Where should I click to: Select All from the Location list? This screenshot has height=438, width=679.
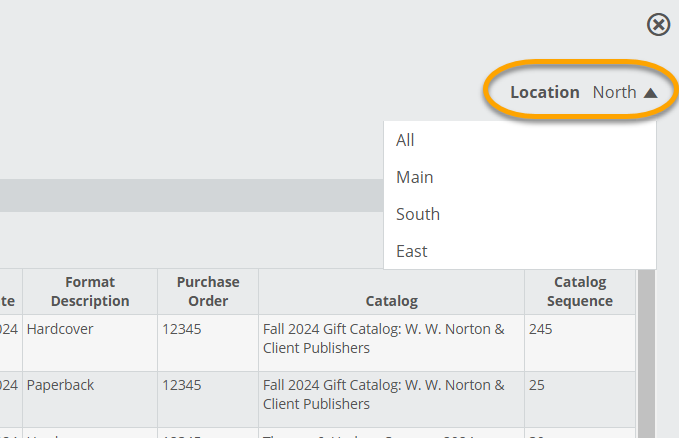pyautogui.click(x=405, y=140)
